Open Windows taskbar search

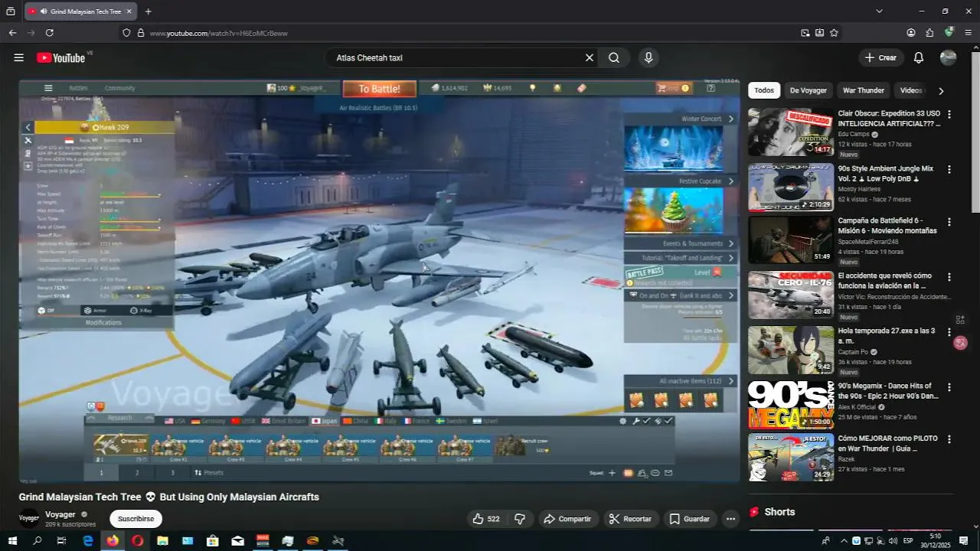pyautogui.click(x=38, y=540)
